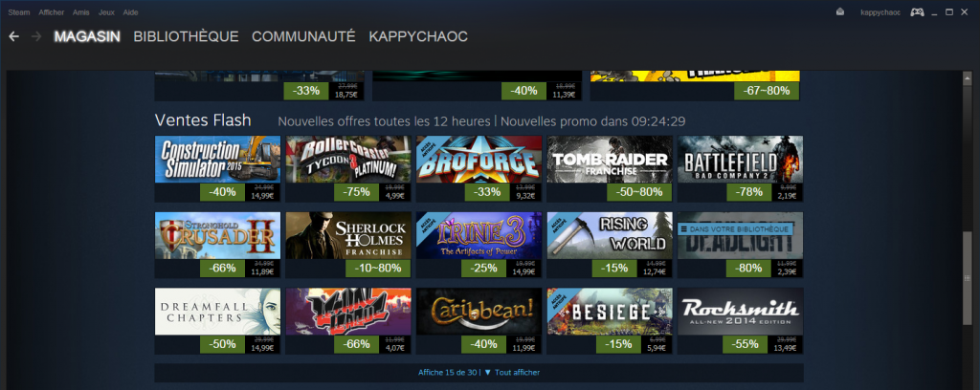Click the Besiege -15% discount badge
This screenshot has height=390, width=980.
click(x=618, y=344)
